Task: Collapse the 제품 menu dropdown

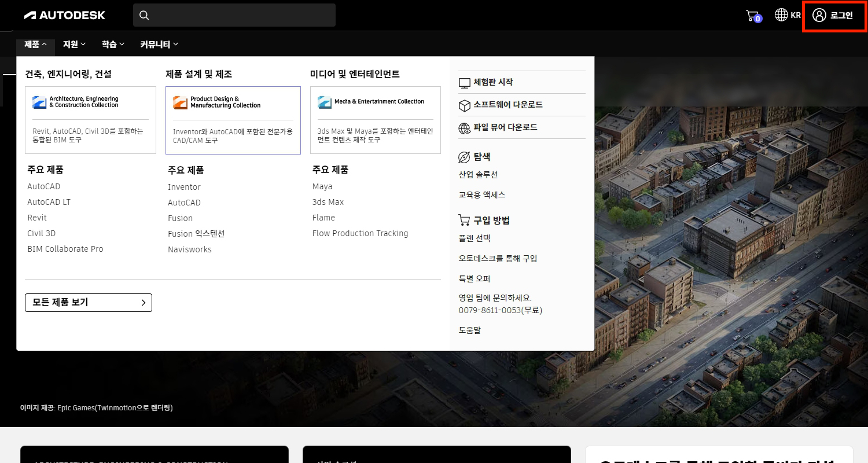Action: 35,44
